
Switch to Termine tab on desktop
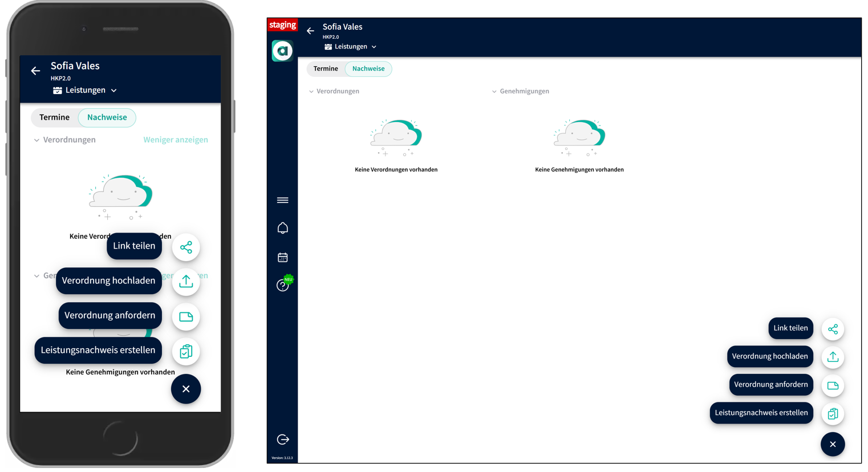click(x=326, y=69)
